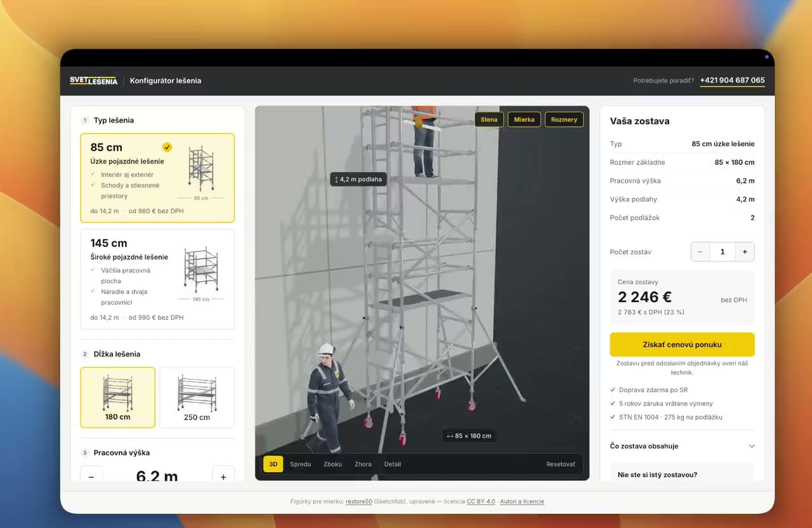The image size is (812, 528).
Task: Click the 2 763 € s DPH text
Action: pos(651,312)
